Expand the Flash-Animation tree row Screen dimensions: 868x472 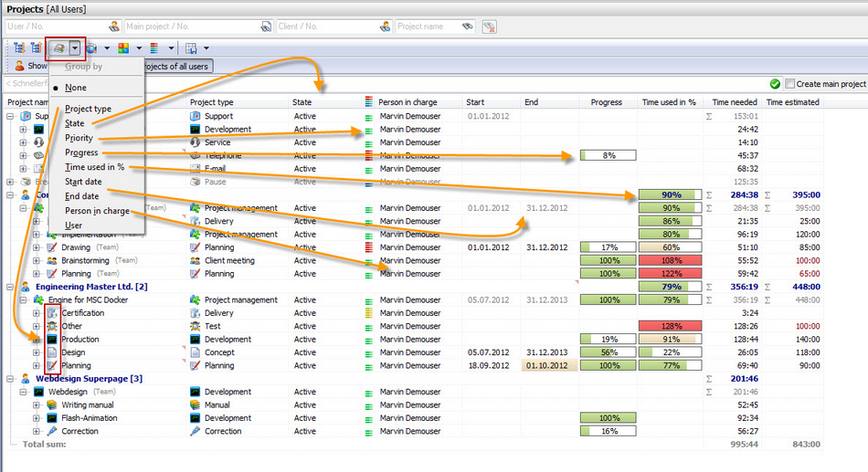[x=37, y=418]
